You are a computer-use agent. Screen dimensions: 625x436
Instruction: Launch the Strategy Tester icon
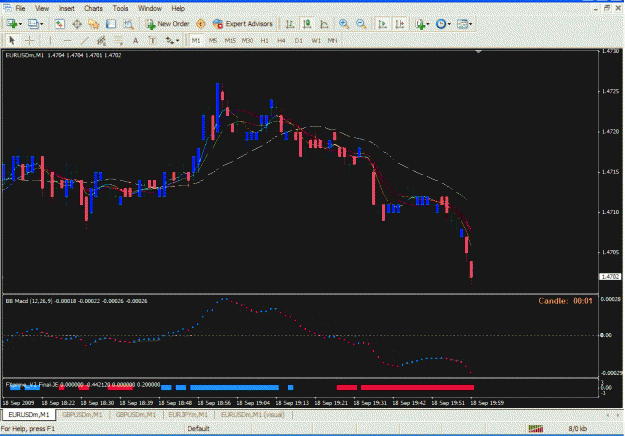pos(128,24)
